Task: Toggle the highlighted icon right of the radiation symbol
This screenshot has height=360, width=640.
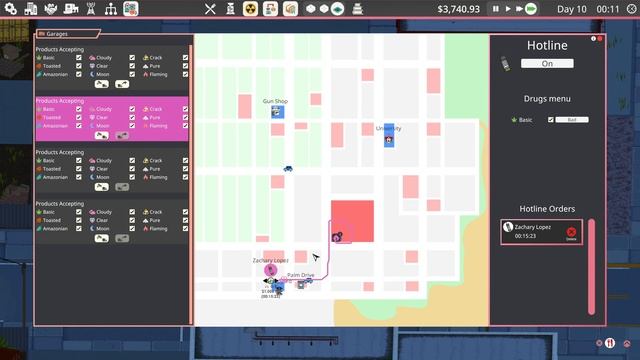Action: point(270,9)
